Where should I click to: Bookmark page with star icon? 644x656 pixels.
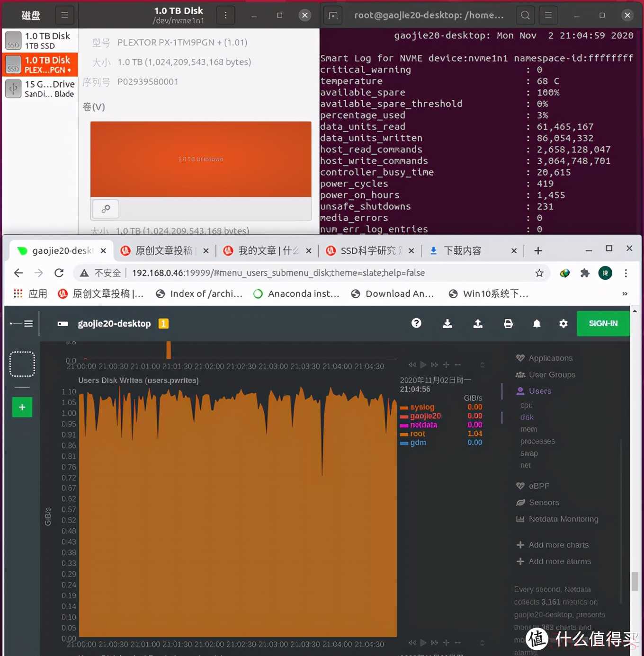point(539,273)
